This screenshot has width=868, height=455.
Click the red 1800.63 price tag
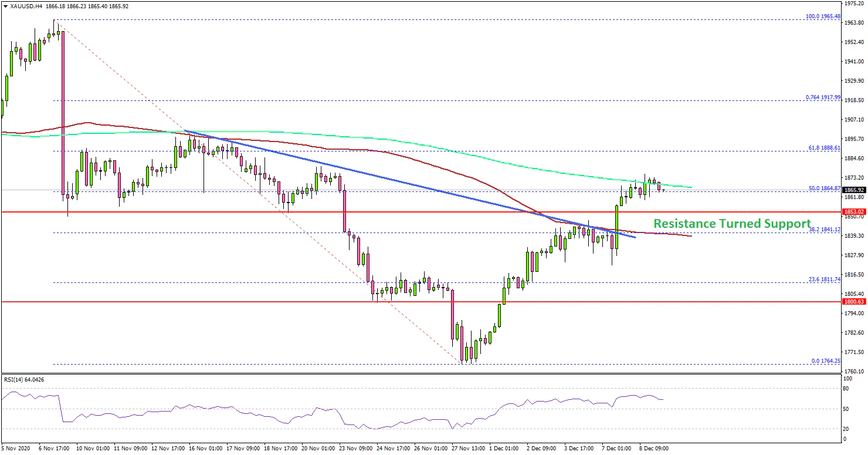coord(854,302)
